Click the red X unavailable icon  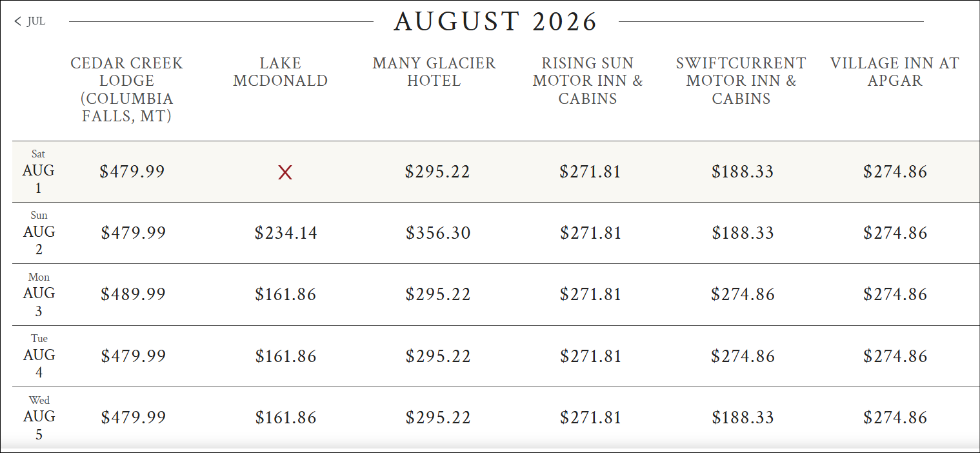(285, 172)
